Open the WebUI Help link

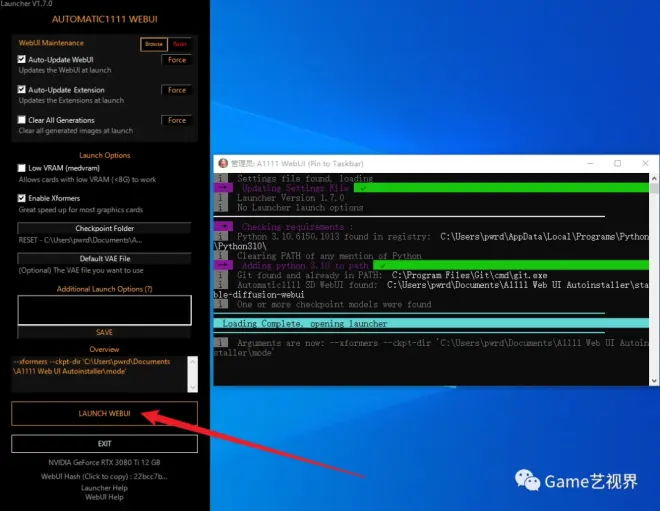point(104,497)
